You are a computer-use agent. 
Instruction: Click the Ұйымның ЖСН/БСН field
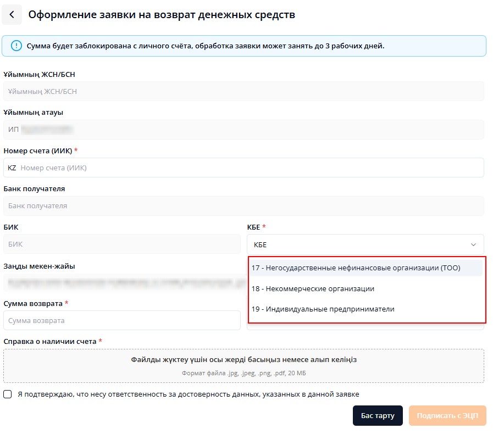coord(243,91)
